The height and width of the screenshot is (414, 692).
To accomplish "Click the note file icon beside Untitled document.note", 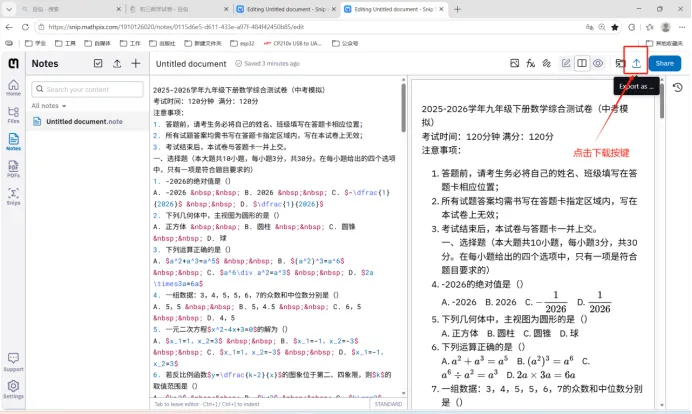I will click(x=37, y=121).
